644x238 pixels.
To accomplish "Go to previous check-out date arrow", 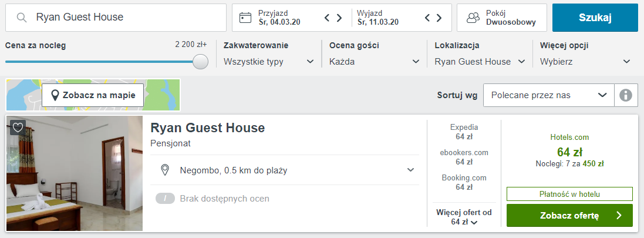I will [427, 18].
